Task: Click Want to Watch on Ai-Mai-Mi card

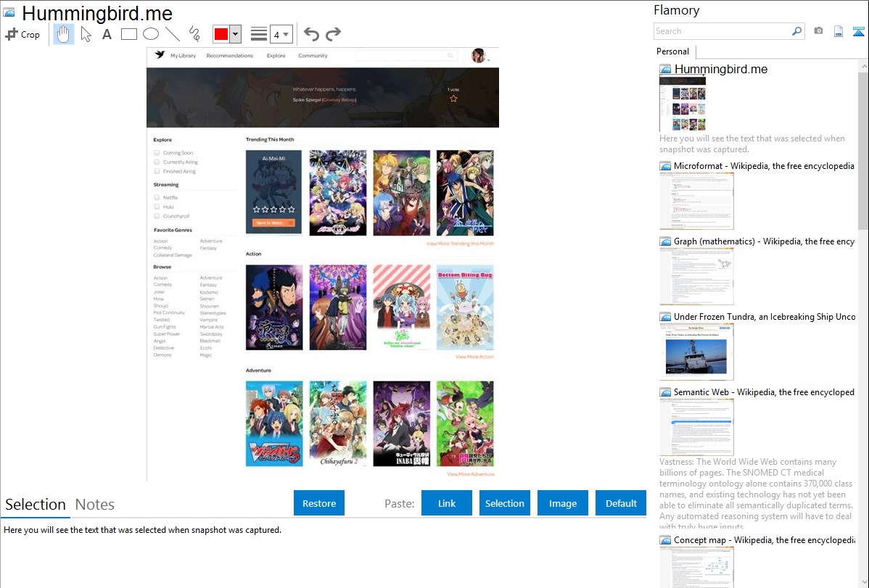Action: pyautogui.click(x=273, y=223)
